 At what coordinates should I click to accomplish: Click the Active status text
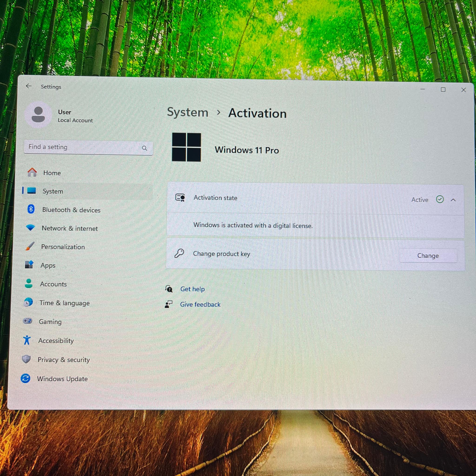(x=420, y=200)
